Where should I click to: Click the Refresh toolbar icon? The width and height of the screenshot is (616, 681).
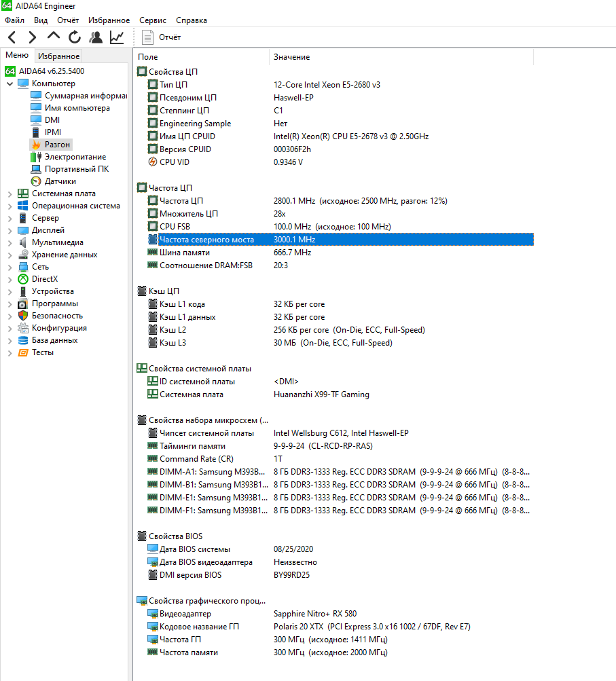(75, 37)
